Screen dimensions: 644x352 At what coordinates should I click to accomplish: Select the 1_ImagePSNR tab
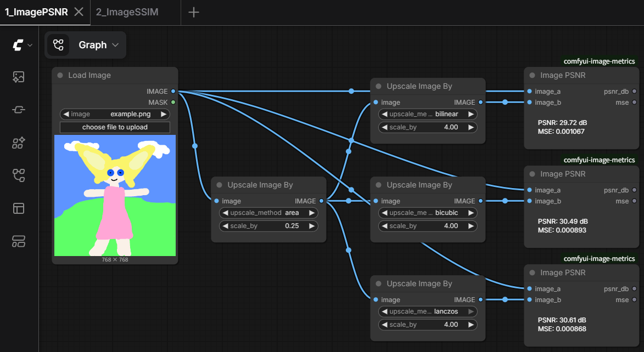pyautogui.click(x=37, y=12)
